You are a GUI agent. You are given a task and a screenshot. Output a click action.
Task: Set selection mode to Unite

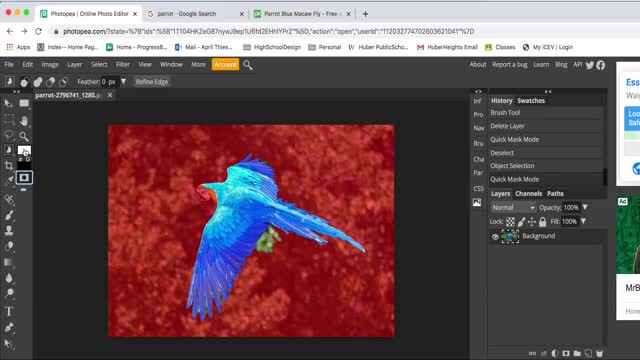[x=38, y=82]
